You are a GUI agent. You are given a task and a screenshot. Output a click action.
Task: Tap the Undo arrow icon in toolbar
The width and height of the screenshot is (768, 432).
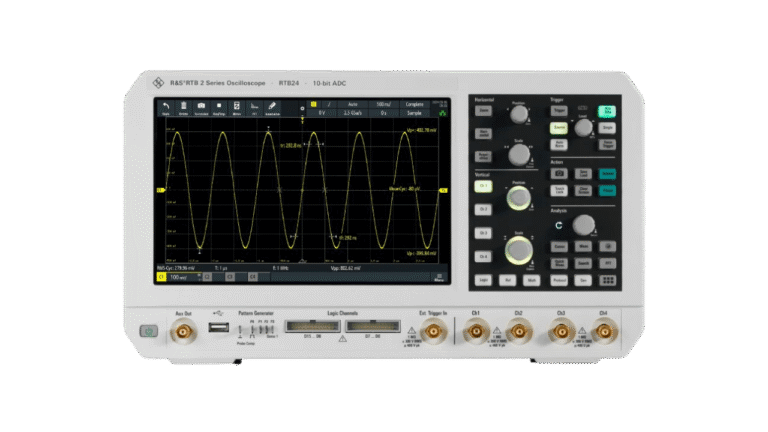165,106
